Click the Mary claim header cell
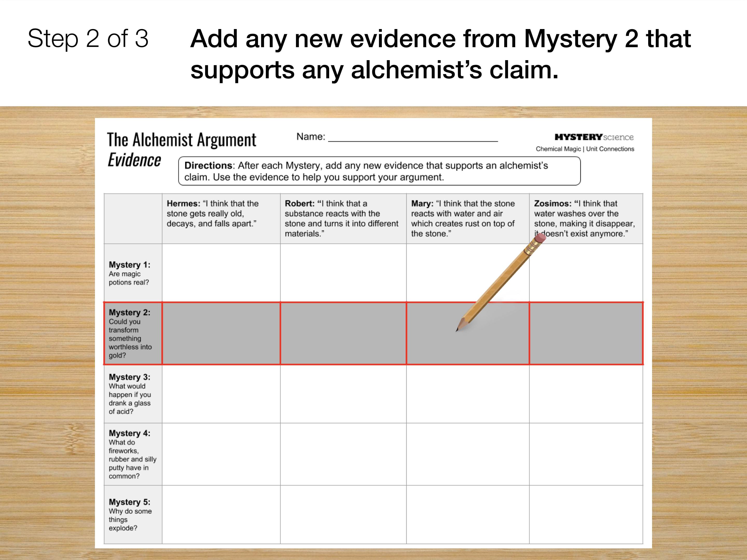This screenshot has height=560, width=747. pyautogui.click(x=468, y=219)
